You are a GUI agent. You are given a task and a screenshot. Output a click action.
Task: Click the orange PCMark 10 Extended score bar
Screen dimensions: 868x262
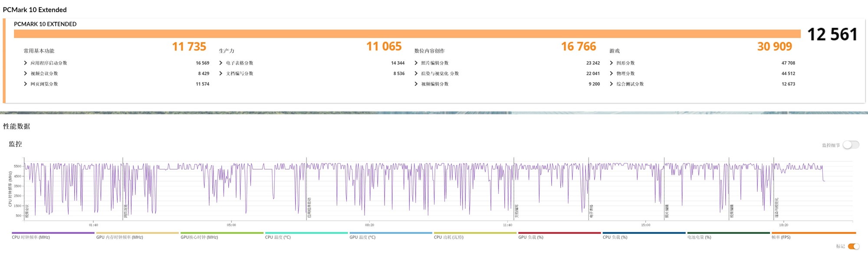click(x=407, y=34)
